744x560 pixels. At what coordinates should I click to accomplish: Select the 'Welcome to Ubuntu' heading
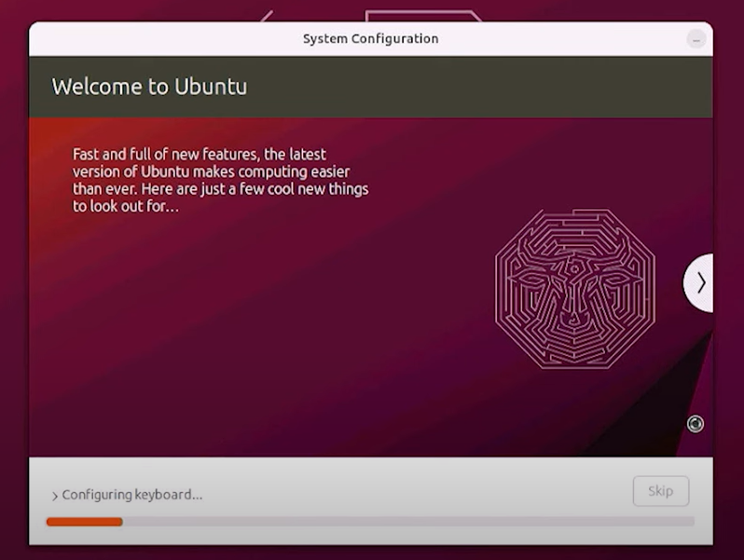tap(149, 87)
